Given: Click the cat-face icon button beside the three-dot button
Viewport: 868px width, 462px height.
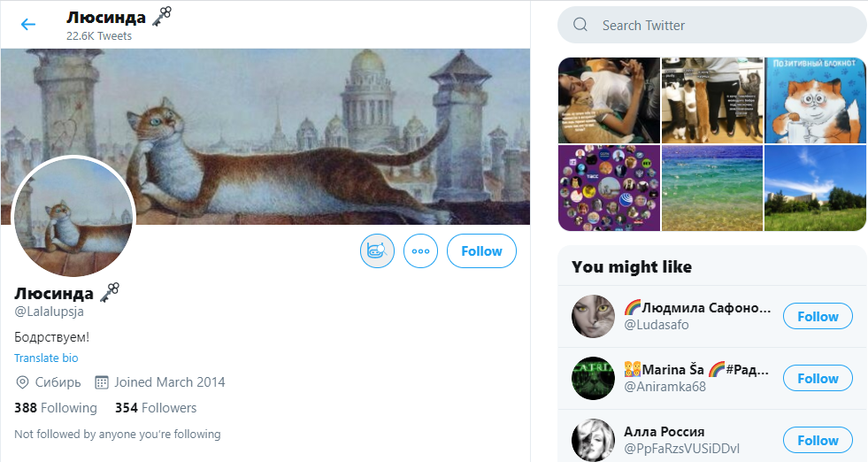Looking at the screenshot, I should click(377, 251).
